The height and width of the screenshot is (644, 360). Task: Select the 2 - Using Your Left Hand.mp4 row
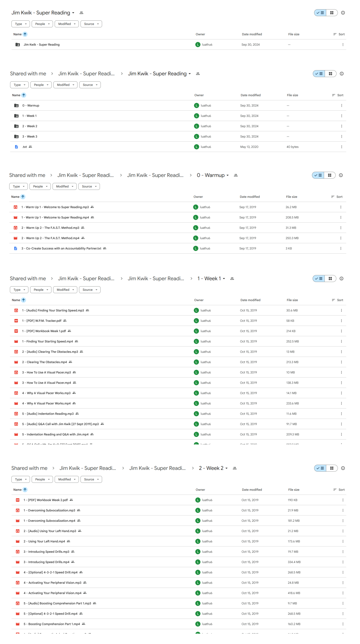click(179, 541)
